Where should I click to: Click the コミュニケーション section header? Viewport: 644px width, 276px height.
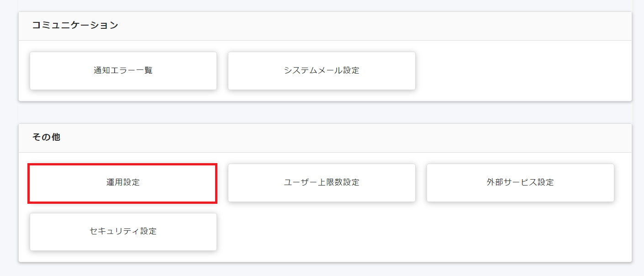75,26
